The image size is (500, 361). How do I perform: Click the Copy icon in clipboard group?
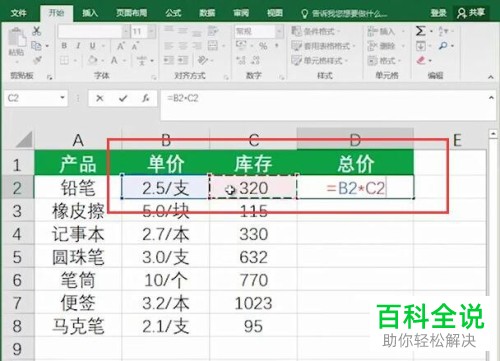pyautogui.click(x=36, y=45)
